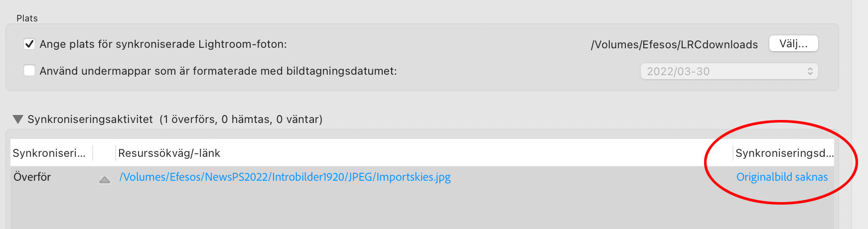Click the Plats section label

[27, 18]
